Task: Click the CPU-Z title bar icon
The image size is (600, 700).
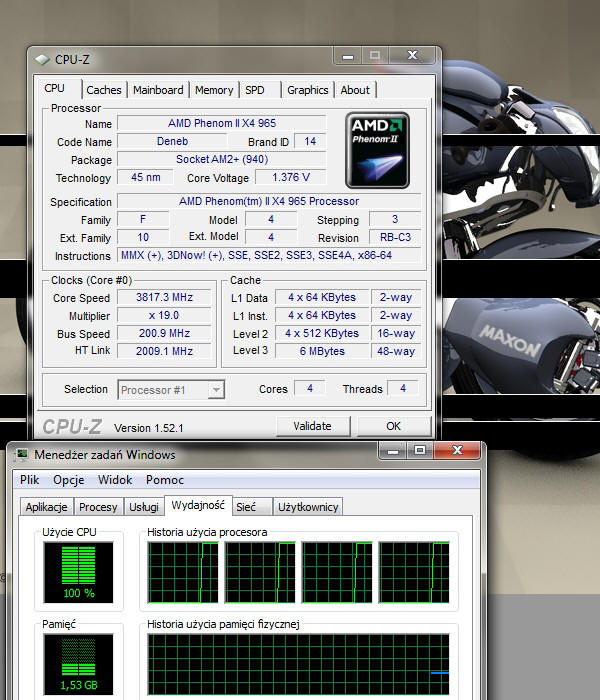Action: coord(42,59)
